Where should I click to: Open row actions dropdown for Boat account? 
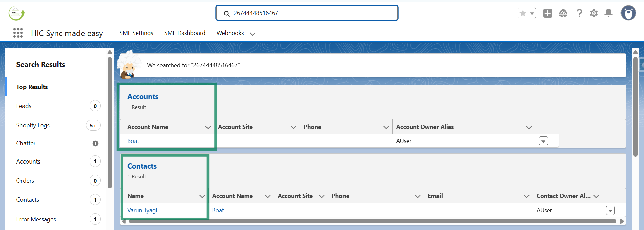click(543, 141)
